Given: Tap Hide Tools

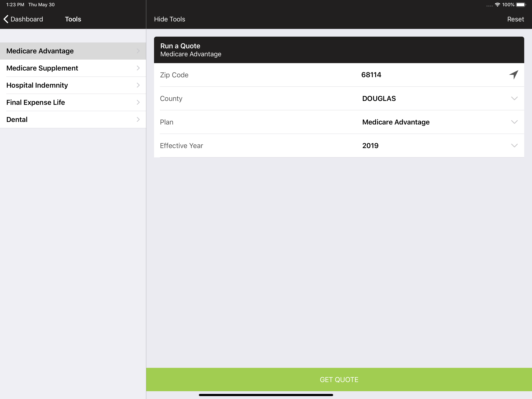Looking at the screenshot, I should [170, 19].
